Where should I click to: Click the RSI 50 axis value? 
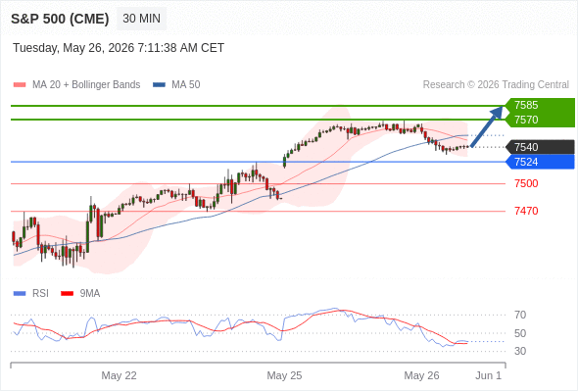[x=520, y=333]
